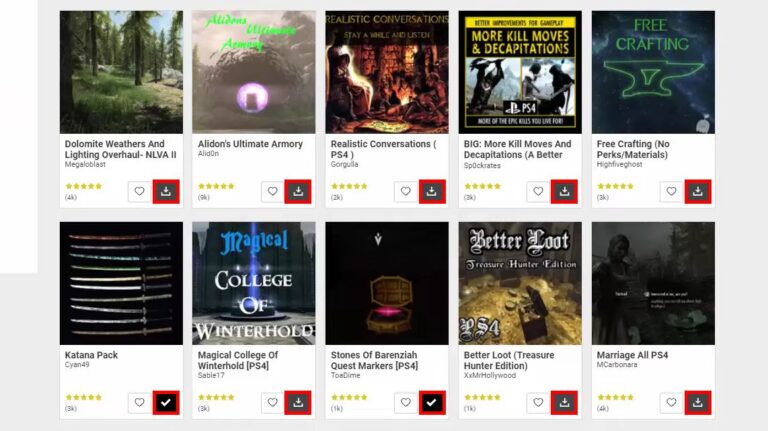768x431 pixels.
Task: Download the Marriage All PS4 mod
Action: click(x=697, y=403)
